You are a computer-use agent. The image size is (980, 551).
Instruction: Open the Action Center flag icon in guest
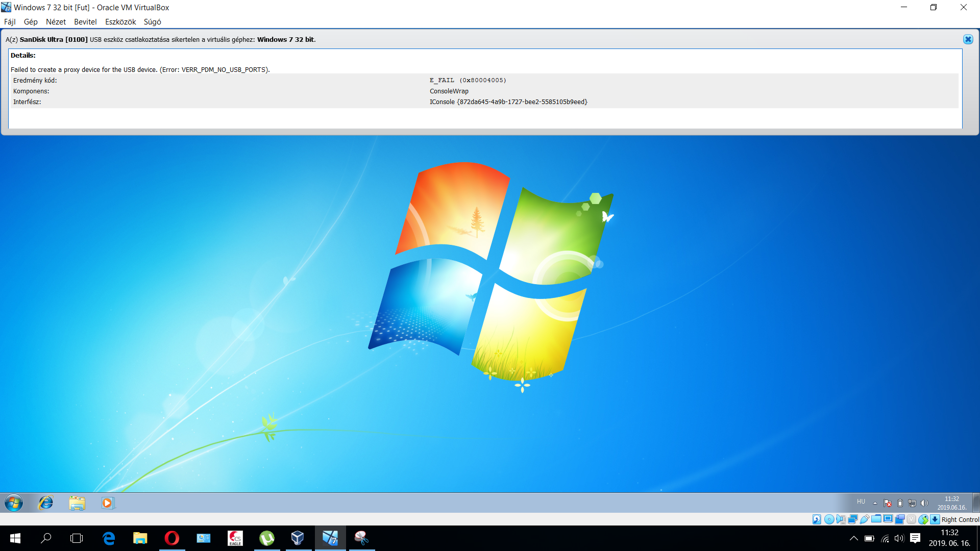pyautogui.click(x=888, y=503)
